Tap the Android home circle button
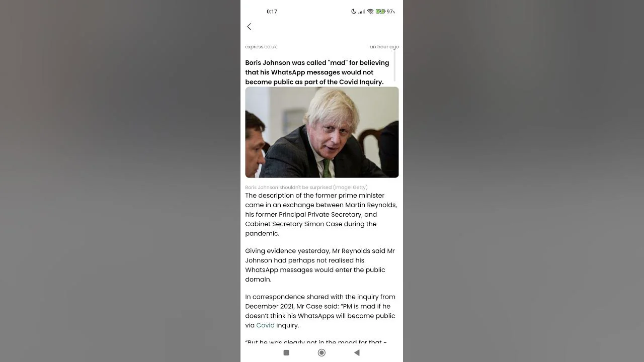The width and height of the screenshot is (644, 362). (321, 352)
